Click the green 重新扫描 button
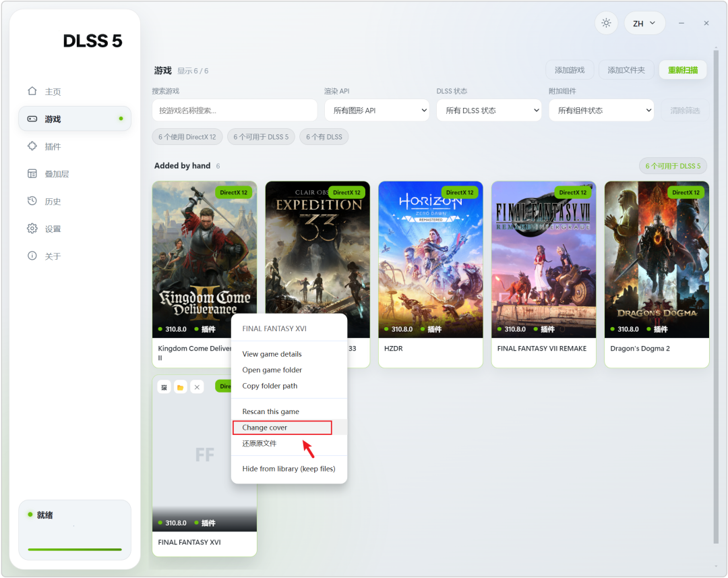Viewport: 728px width, 578px height. coord(683,70)
